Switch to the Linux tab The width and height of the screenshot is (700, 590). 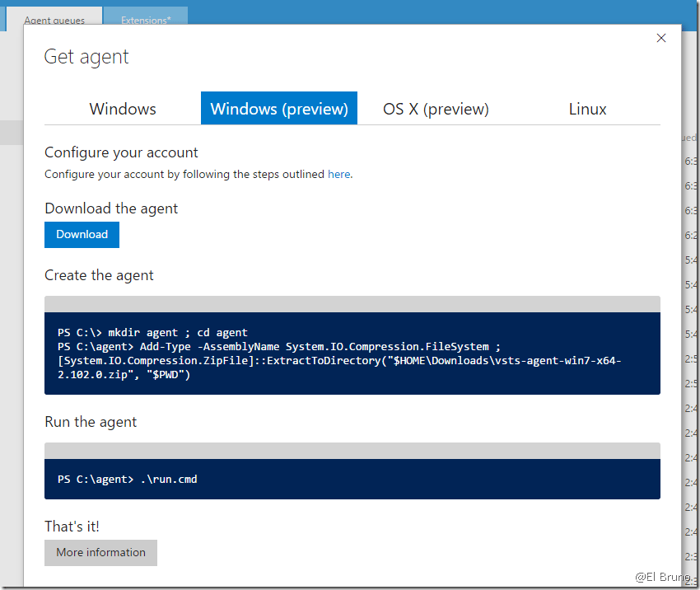pyautogui.click(x=587, y=109)
